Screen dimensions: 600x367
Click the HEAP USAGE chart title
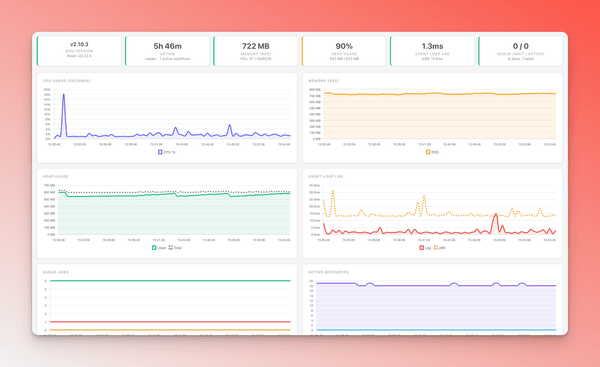[56, 176]
